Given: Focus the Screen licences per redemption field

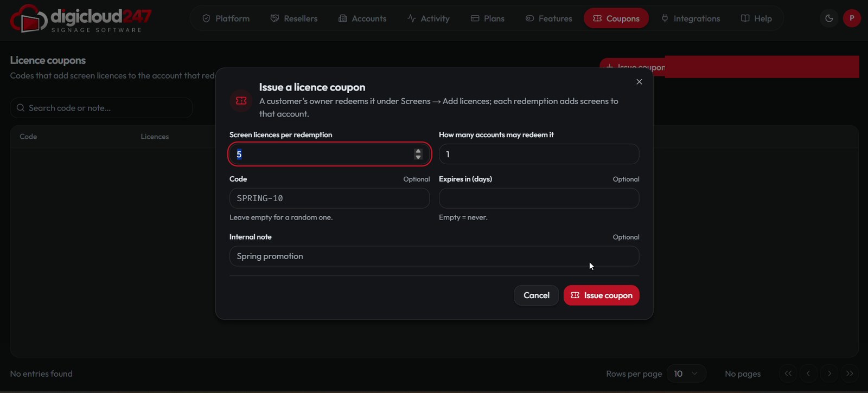Looking at the screenshot, I should click(329, 154).
